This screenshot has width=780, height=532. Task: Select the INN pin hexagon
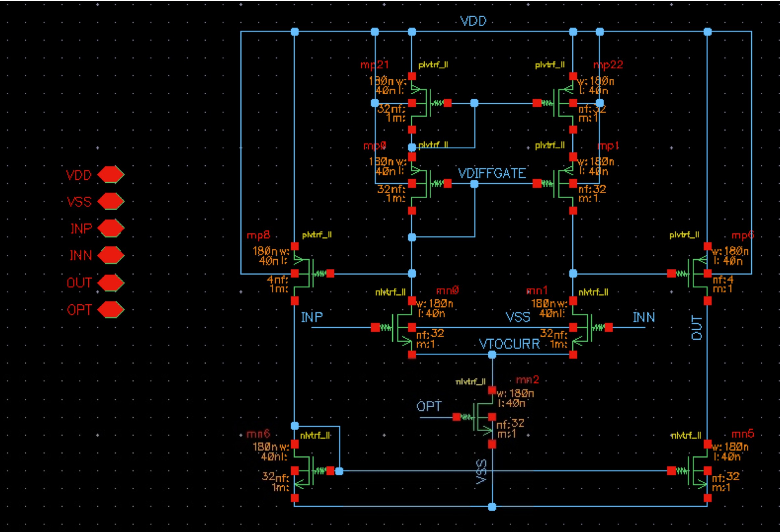coord(111,255)
